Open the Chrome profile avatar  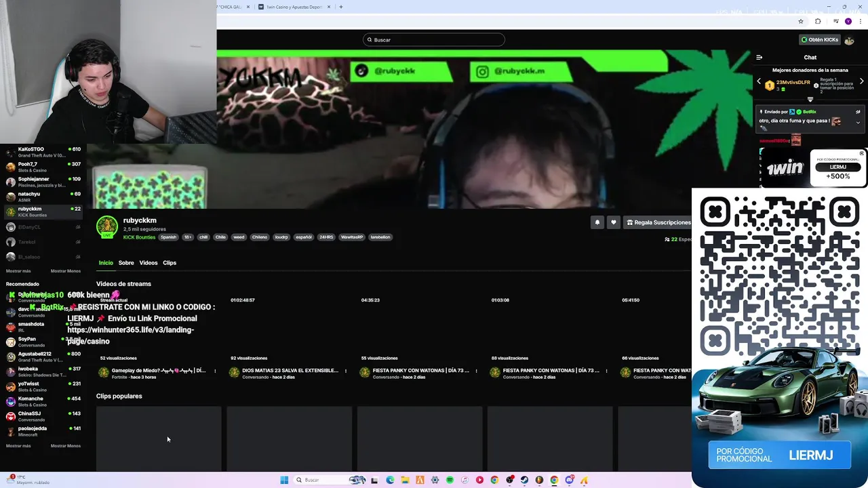pyautogui.click(x=848, y=21)
